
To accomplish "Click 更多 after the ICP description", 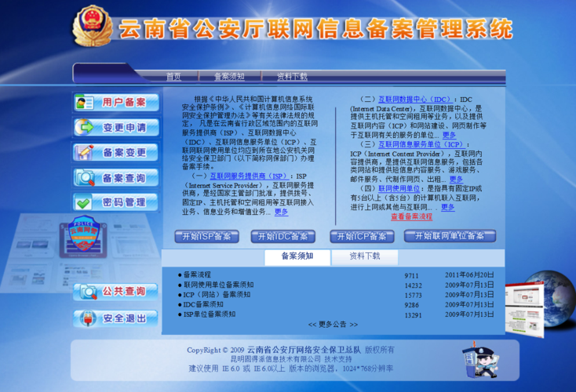I will [x=456, y=179].
